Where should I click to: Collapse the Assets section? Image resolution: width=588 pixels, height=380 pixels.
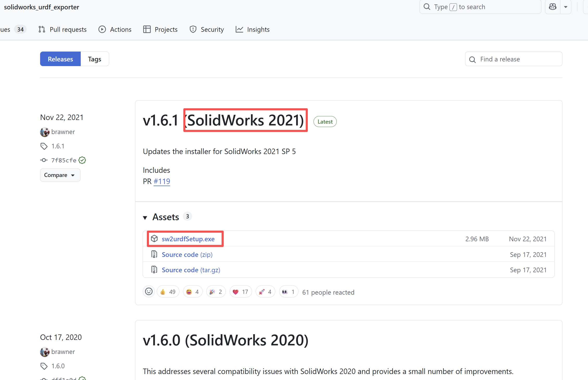(145, 217)
